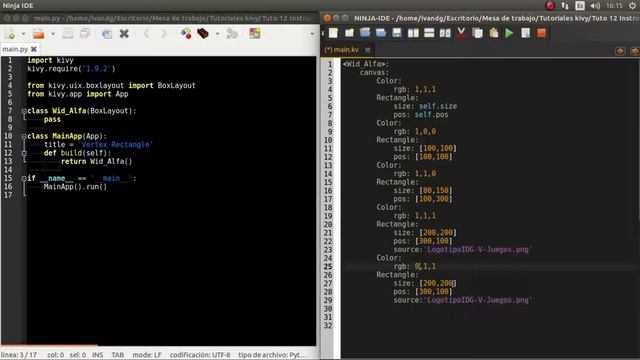
Task: Collapse the def build fold marker
Action: pos(24,153)
